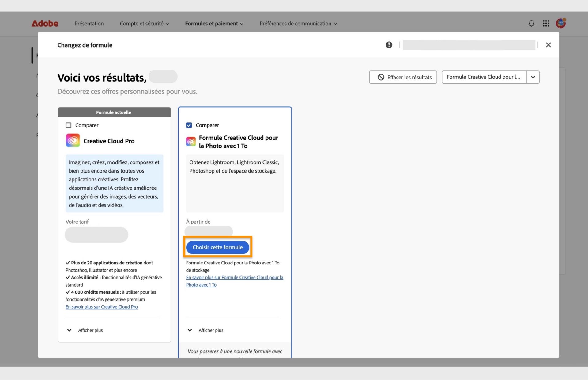The image size is (588, 380).
Task: Open the plan selection dropdown
Action: pos(533,77)
